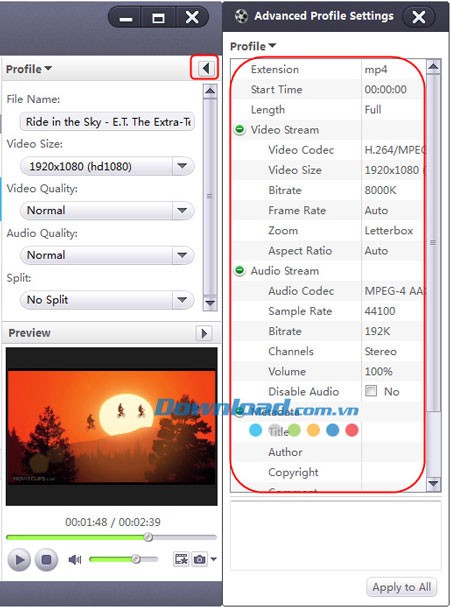Viewport: 450px width, 607px height.
Task: Open the video effects clip icon
Action: tap(181, 559)
